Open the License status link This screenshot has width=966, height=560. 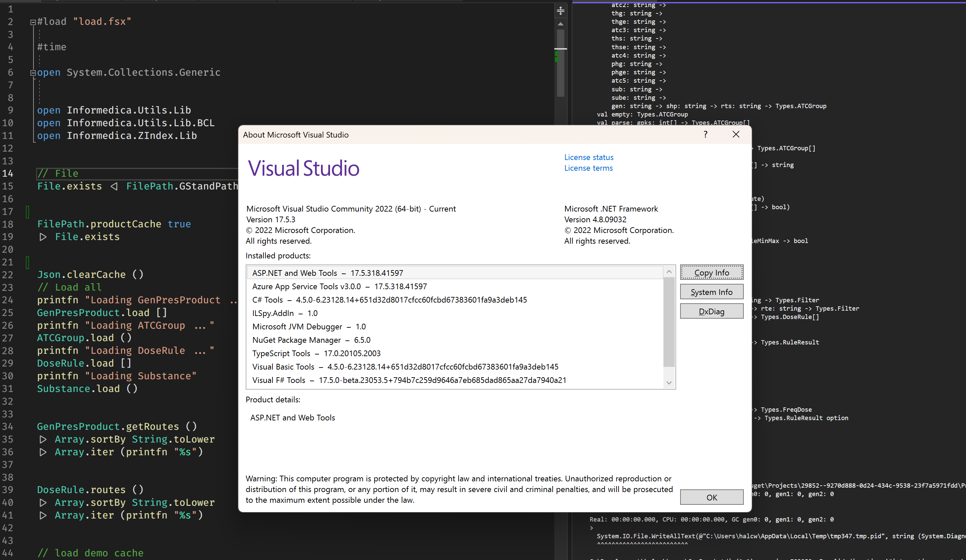tap(588, 157)
